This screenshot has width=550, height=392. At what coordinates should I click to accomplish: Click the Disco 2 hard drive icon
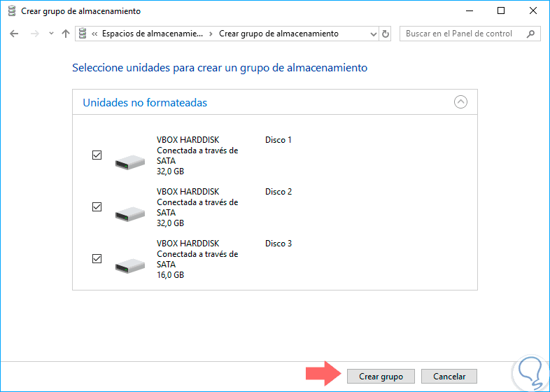[129, 213]
